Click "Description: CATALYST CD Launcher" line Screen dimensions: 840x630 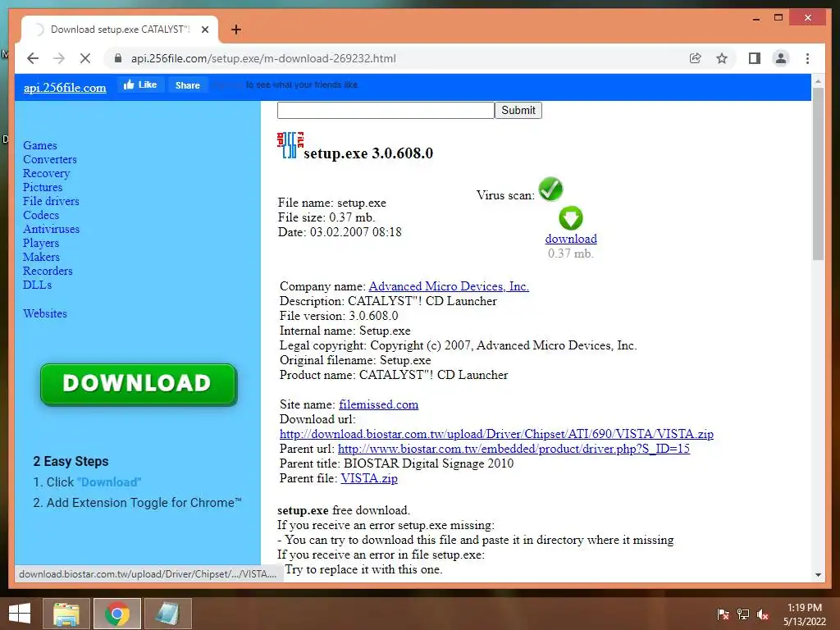(x=388, y=301)
